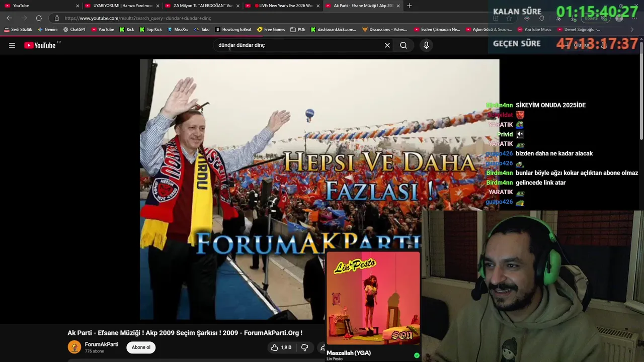Viewport: 644px width, 362px height.
Task: Open the MissXss bookmark
Action: tap(178, 30)
